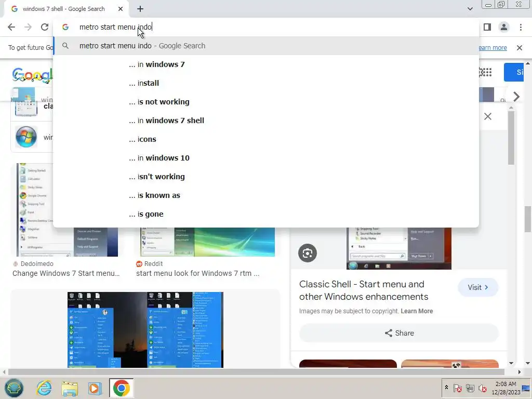This screenshot has width=532, height=399.
Task: Click the search magnifier icon in suggestion row
Action: tap(65, 46)
